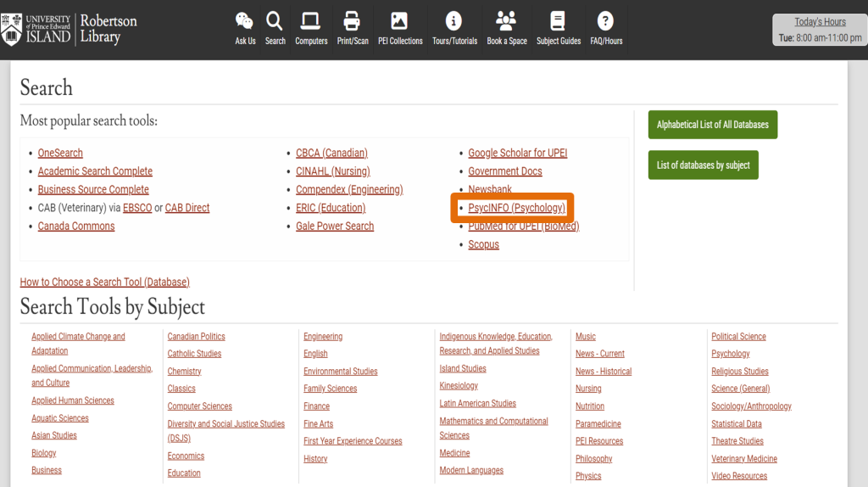Open Google Scholar for UPEI
This screenshot has height=487, width=868.
517,154
